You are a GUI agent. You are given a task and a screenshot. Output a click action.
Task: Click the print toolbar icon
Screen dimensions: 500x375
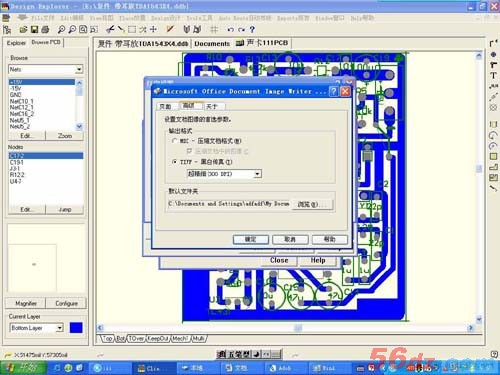(45, 30)
